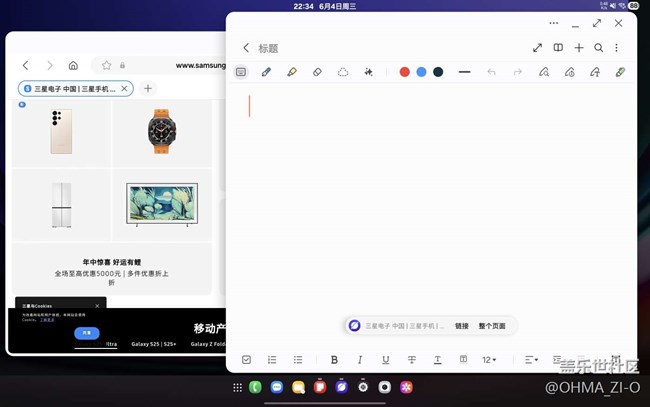The width and height of the screenshot is (650, 407).
Task: Dismiss the cookies notice with X
Action: [x=97, y=306]
